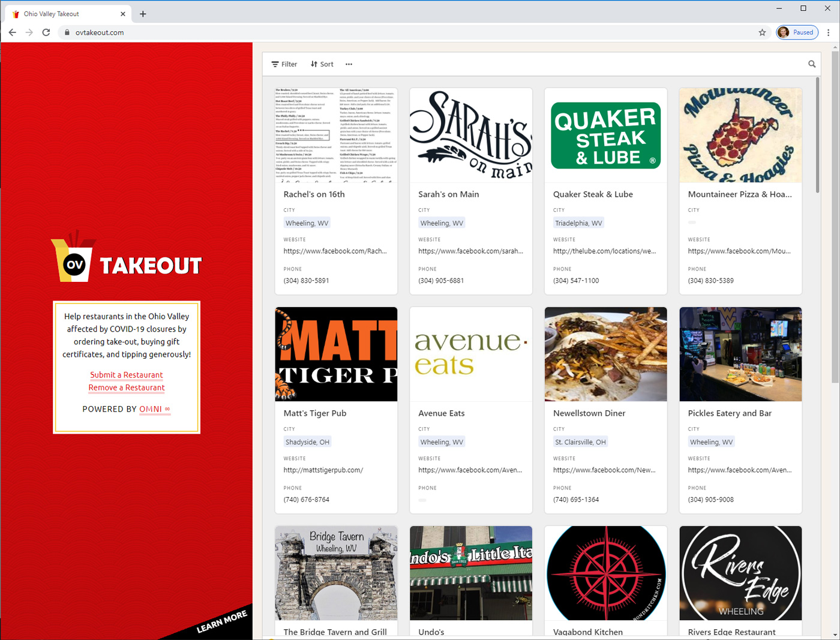Click phone number (740) 676-8764

point(306,500)
